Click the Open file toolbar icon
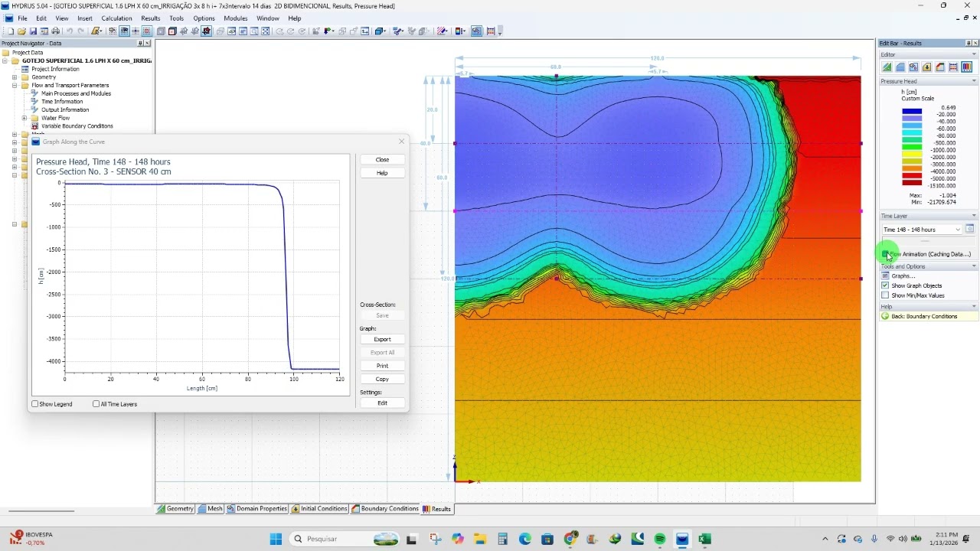The width and height of the screenshot is (980, 551). [21, 31]
